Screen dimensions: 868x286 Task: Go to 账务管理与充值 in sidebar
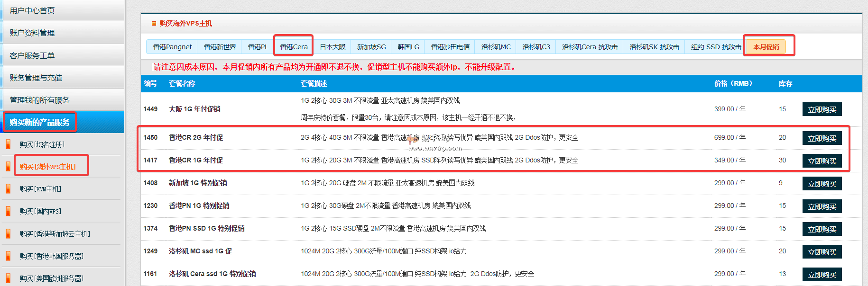[x=36, y=78]
